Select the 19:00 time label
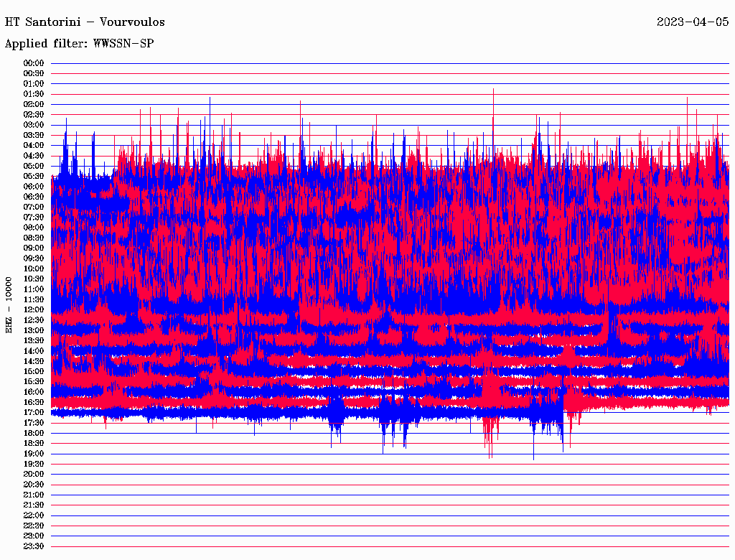The image size is (735, 560). (34, 454)
